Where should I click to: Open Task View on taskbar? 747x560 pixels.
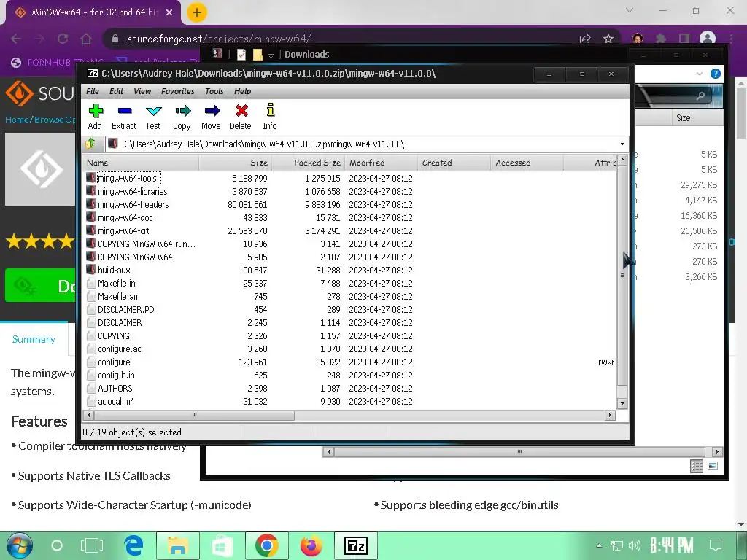(91, 545)
